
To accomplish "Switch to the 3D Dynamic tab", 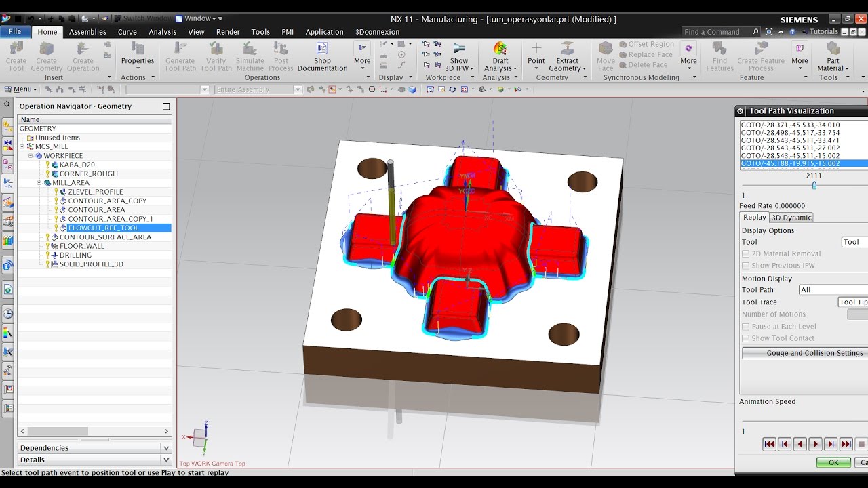I will coord(791,218).
